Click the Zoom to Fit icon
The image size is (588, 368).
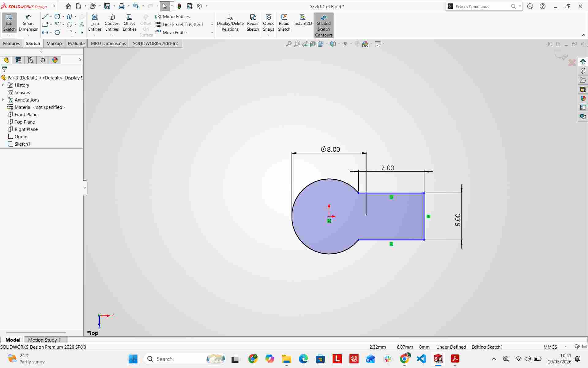coord(288,44)
